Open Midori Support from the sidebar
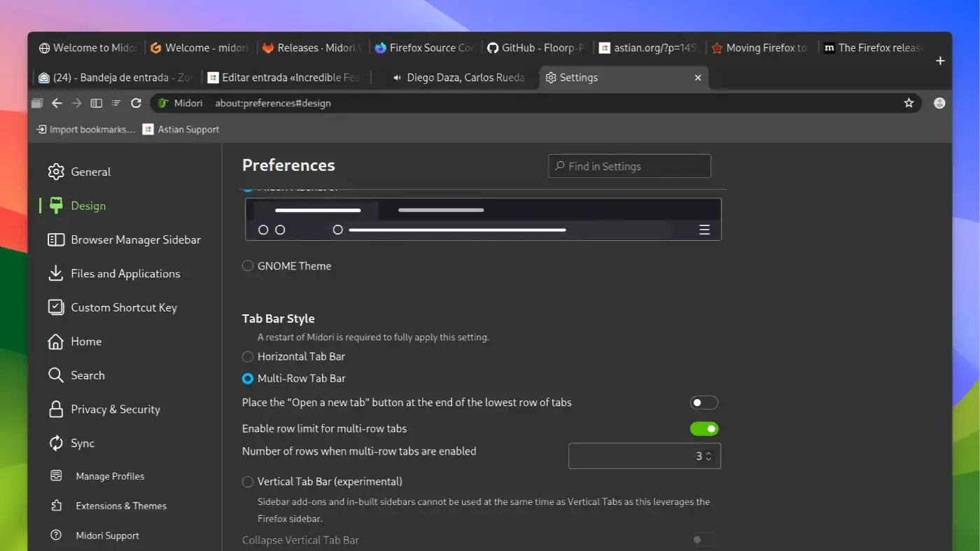This screenshot has height=551, width=980. coord(107,535)
